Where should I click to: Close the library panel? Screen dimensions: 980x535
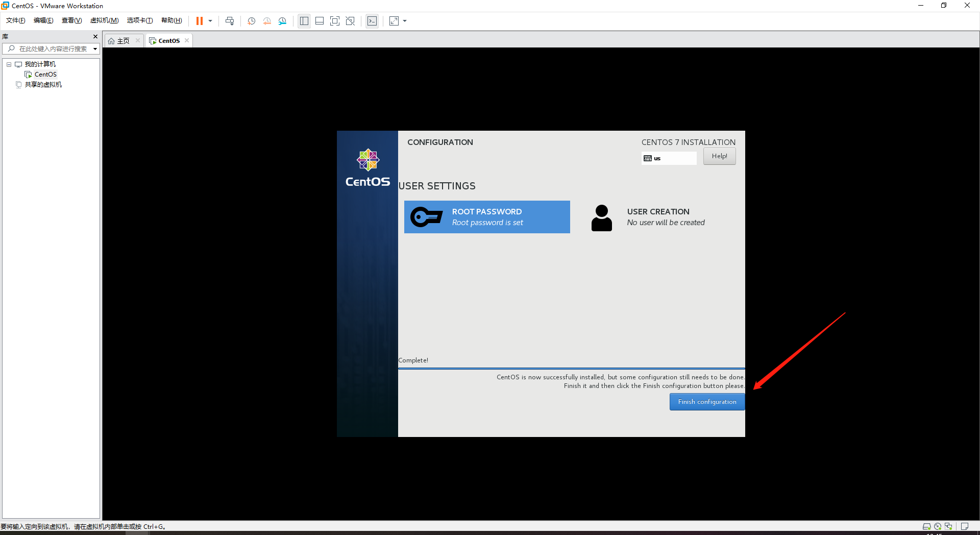coord(95,36)
